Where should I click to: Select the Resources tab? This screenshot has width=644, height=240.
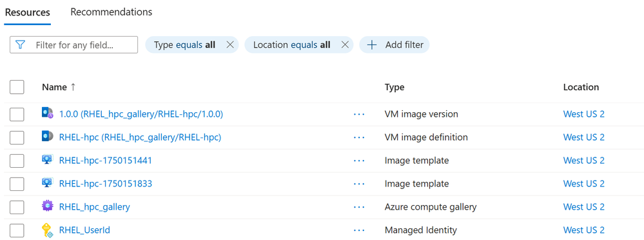point(28,12)
